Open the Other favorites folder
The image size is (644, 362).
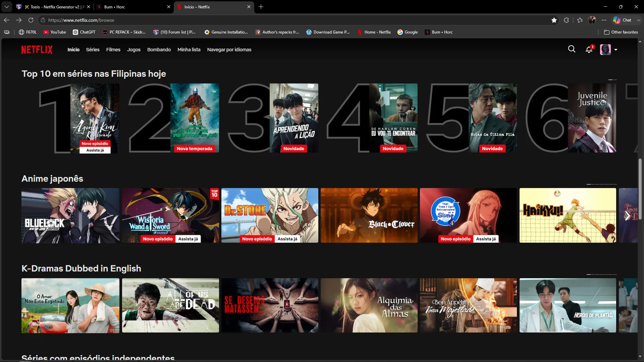click(x=621, y=32)
